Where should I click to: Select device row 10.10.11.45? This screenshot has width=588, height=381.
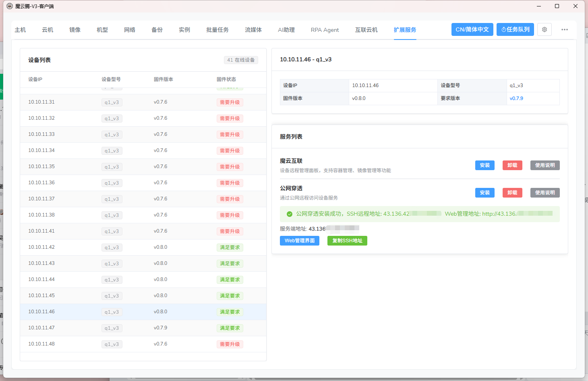point(143,296)
